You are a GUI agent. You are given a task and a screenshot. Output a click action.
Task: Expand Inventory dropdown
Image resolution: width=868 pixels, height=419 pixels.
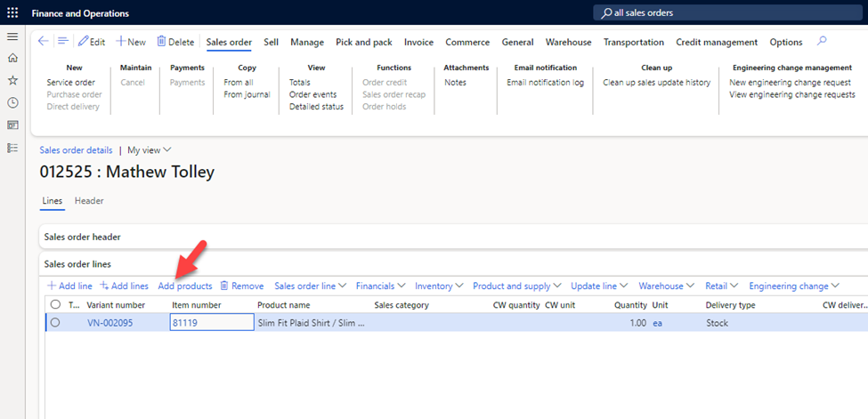point(439,286)
